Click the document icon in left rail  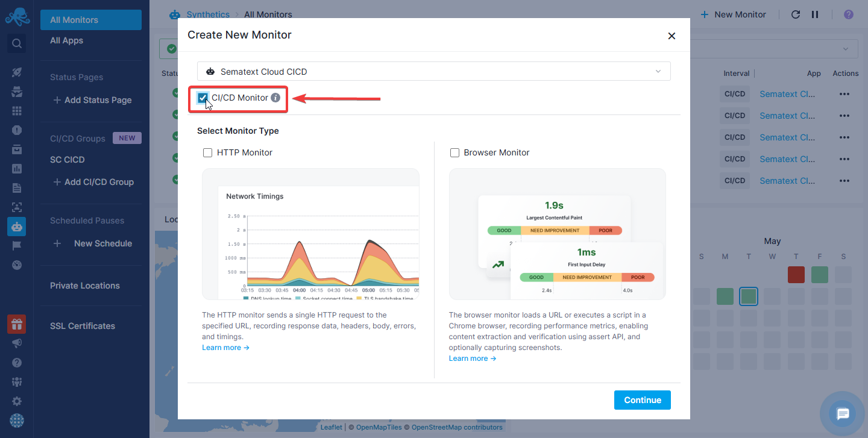(17, 188)
